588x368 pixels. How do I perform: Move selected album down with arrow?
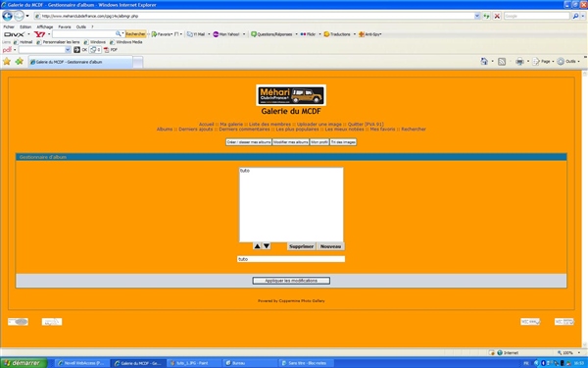(267, 246)
